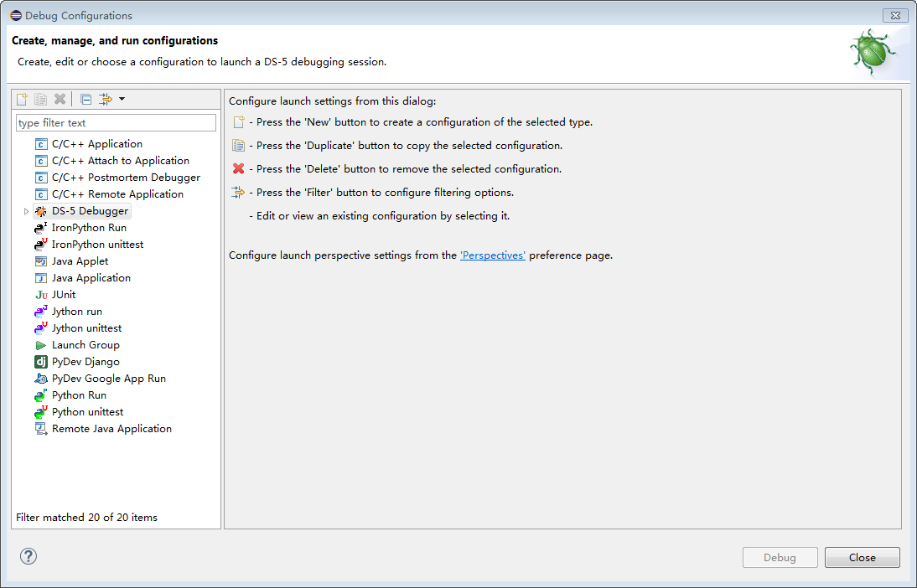Screen dimensions: 917x588
Task: Click inside the type filter text field
Action: click(116, 123)
